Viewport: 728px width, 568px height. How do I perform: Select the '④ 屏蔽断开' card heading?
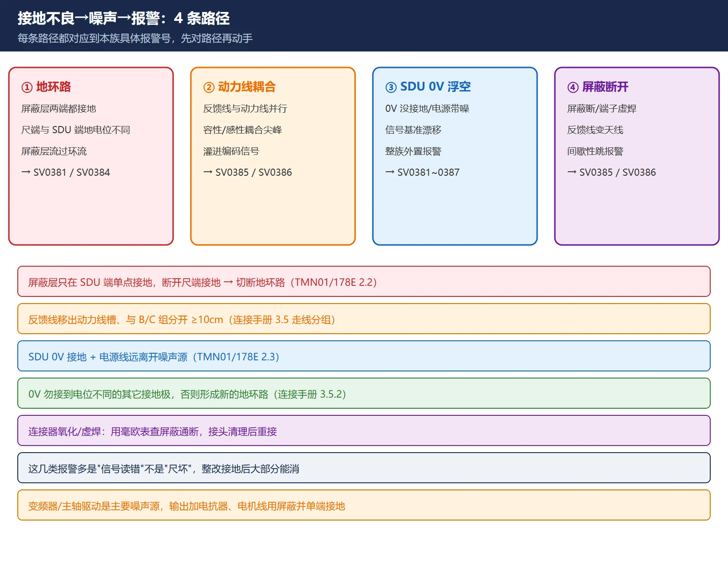[598, 87]
